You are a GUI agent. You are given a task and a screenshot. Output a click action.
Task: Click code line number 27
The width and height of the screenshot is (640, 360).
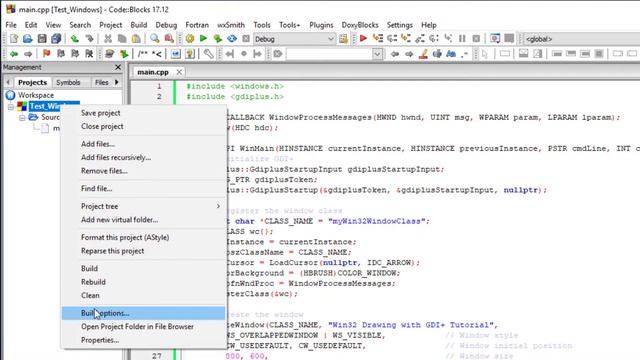tap(157, 356)
